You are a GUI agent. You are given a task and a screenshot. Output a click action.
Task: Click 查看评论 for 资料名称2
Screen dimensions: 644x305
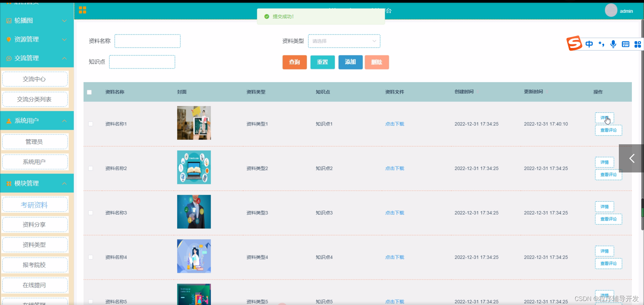click(608, 174)
